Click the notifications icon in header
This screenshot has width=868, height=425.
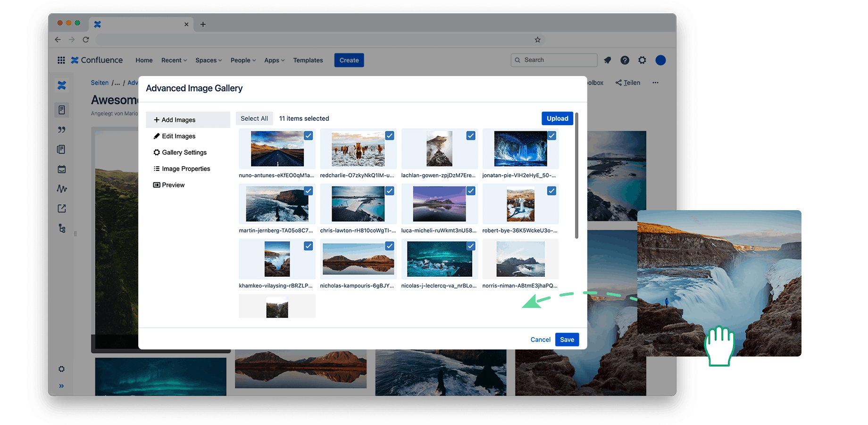tap(608, 60)
